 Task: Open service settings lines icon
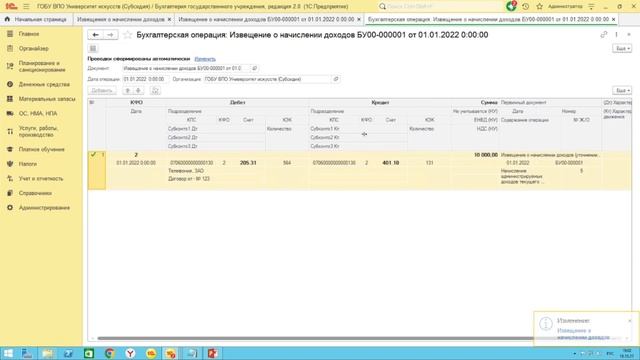tap(591, 7)
